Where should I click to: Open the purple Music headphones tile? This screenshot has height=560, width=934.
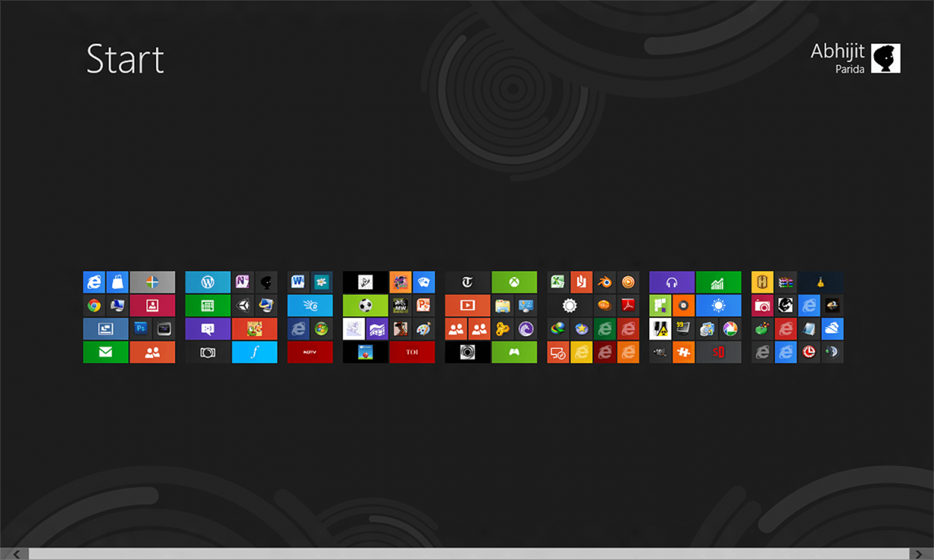click(x=672, y=282)
